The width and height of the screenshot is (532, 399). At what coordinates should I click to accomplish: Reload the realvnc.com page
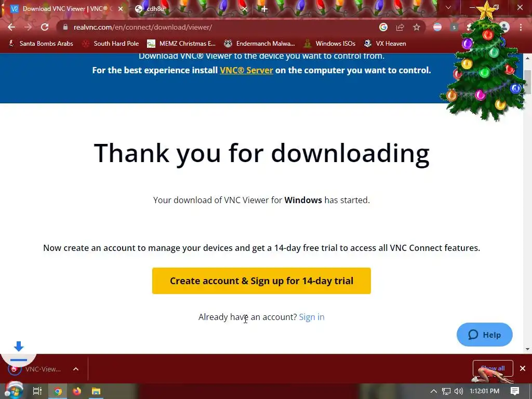coord(45,27)
